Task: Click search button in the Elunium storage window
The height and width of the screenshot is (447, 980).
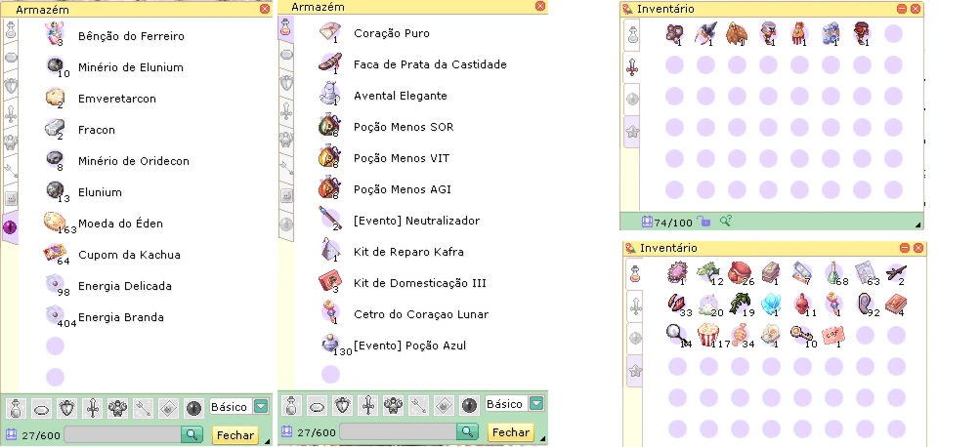Action: click(192, 434)
